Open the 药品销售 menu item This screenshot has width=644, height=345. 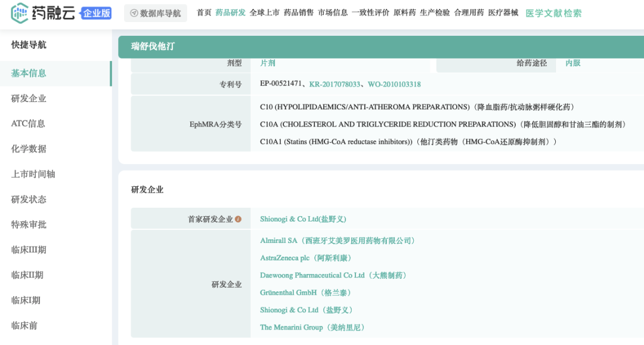pos(299,13)
